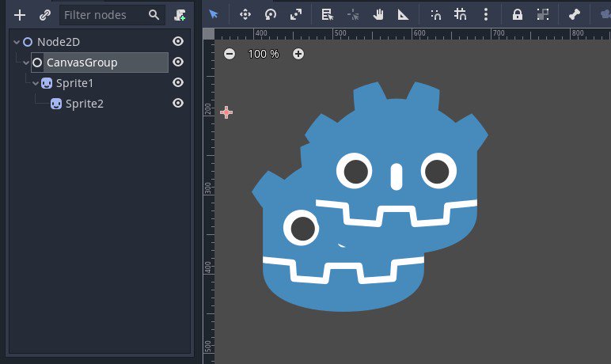Zoom in with the plus button
Screen dimensions: 611x364
pyautogui.click(x=298, y=54)
